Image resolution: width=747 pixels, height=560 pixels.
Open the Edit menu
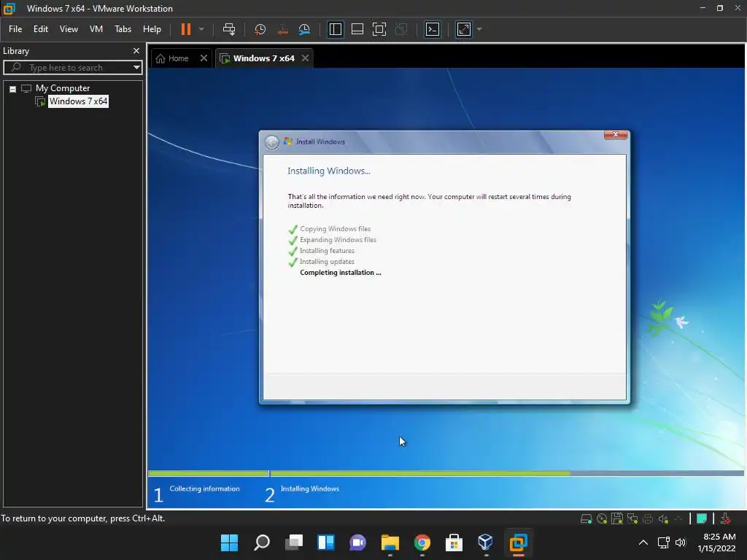pos(41,29)
